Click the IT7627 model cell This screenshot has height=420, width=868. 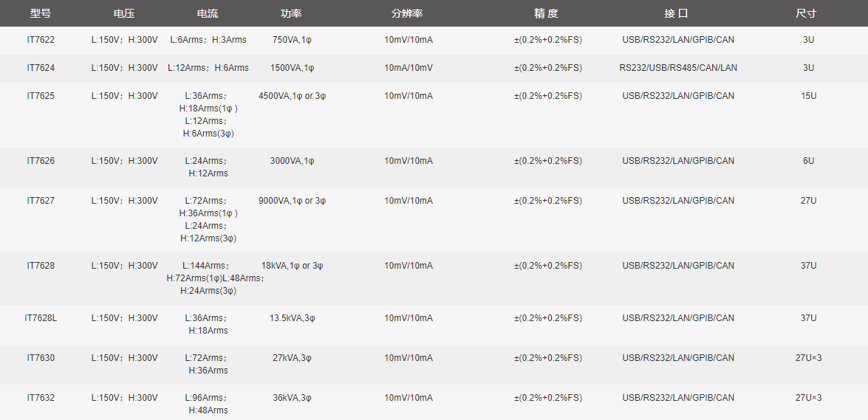[41, 201]
